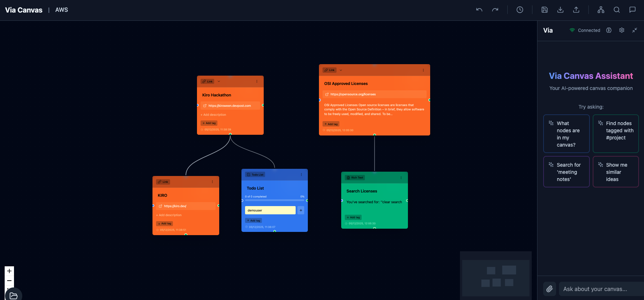Click the Search Licenses node title
Viewport: 644px width, 300px height.
pyautogui.click(x=362, y=191)
